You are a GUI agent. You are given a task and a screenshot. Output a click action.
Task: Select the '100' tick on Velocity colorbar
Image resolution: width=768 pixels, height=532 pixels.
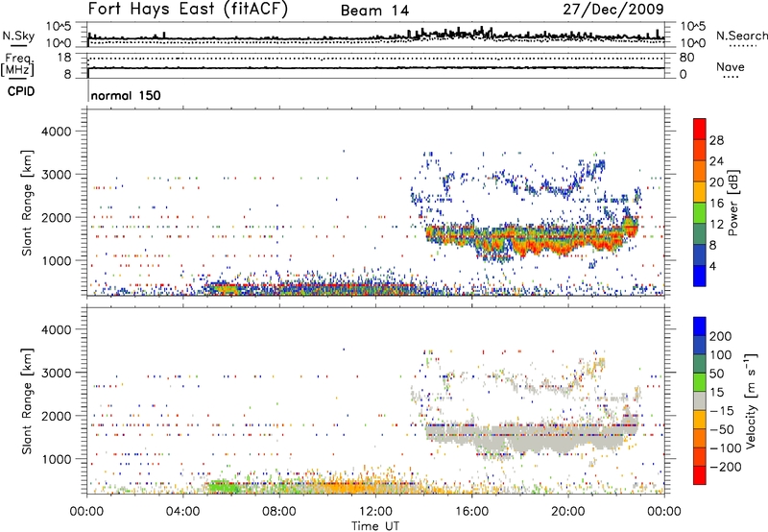tap(721, 354)
